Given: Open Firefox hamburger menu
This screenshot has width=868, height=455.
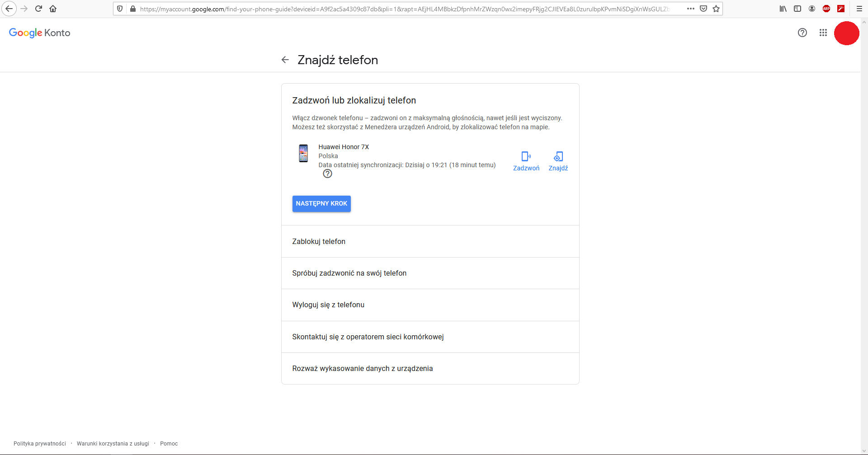Looking at the screenshot, I should (x=859, y=9).
